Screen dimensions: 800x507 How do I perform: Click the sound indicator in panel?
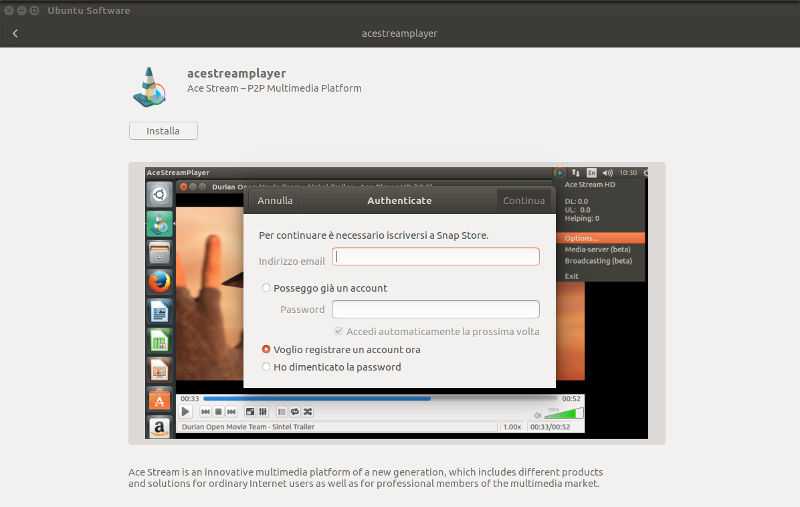point(608,172)
